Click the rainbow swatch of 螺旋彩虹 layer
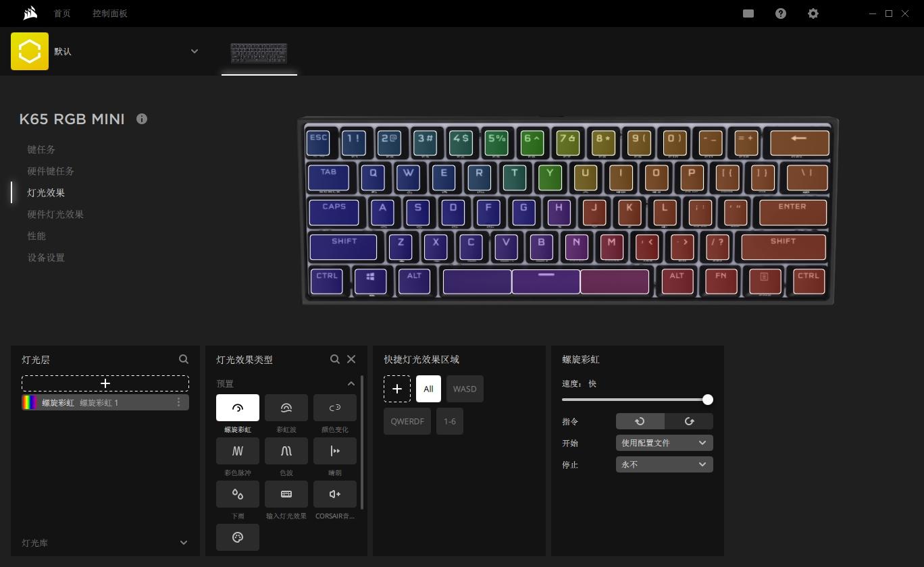Viewport: 924px width, 567px height. (30, 402)
